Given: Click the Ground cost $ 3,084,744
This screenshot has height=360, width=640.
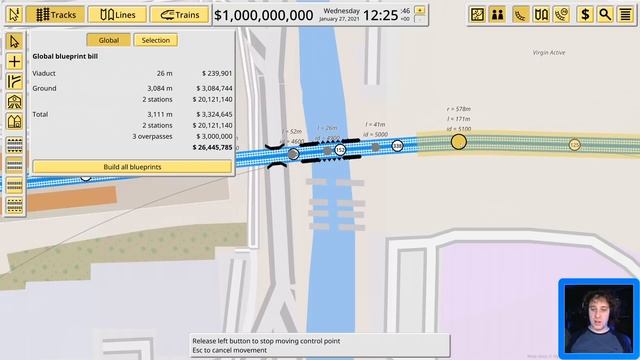Looking at the screenshot, I should (x=214, y=88).
